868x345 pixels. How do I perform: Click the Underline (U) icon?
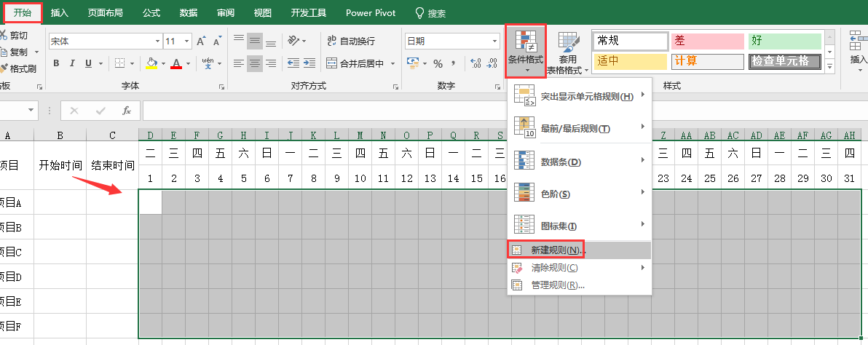[88, 63]
